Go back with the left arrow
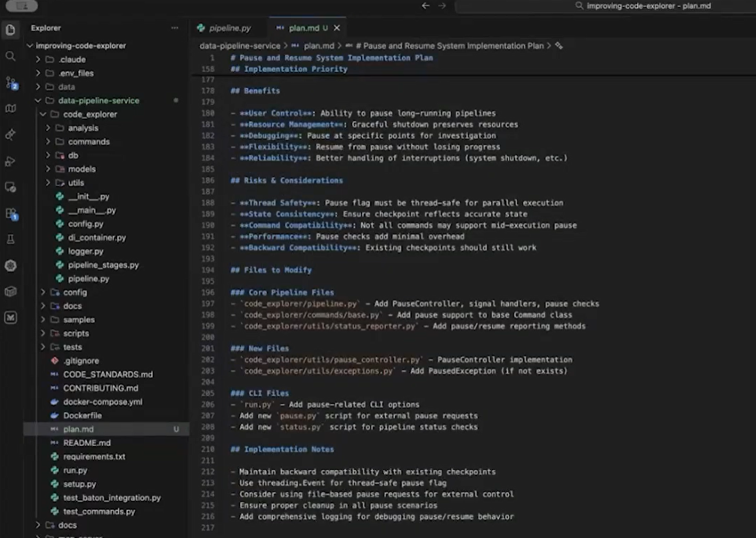Screen dimensions: 756x538 426,6
